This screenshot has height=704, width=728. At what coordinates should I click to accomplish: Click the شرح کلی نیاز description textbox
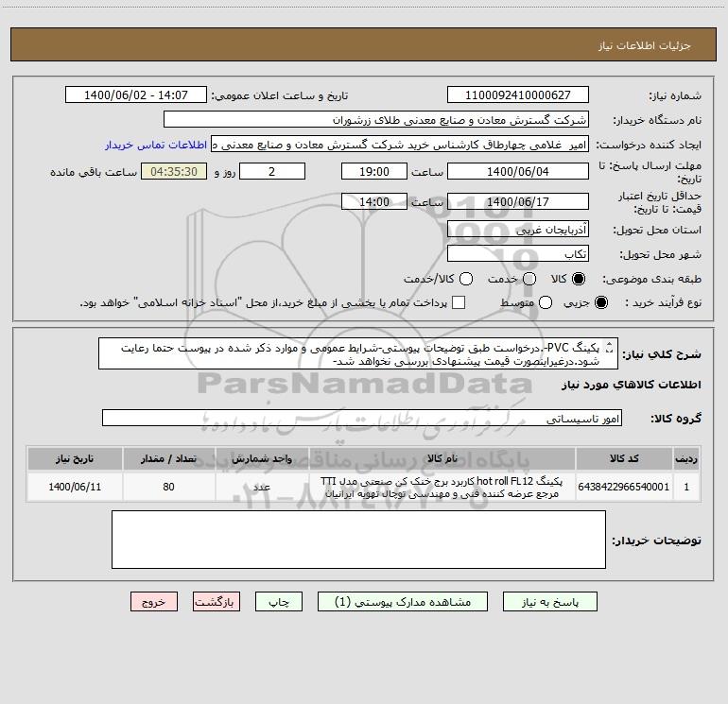coord(358,354)
